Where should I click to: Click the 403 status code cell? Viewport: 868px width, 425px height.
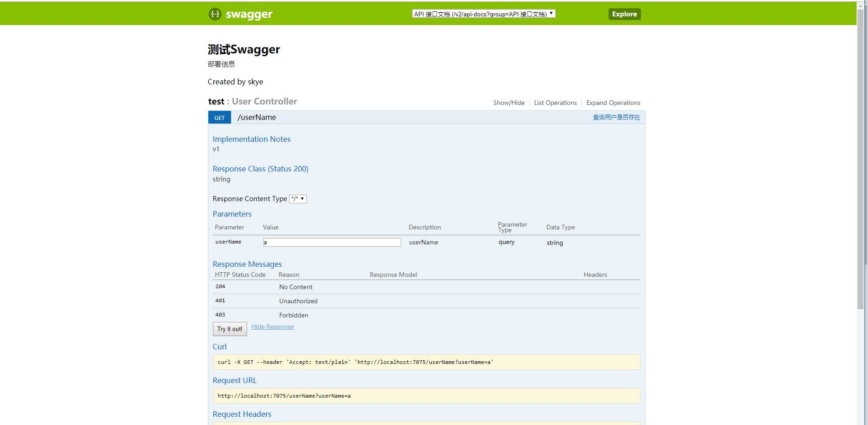click(220, 315)
